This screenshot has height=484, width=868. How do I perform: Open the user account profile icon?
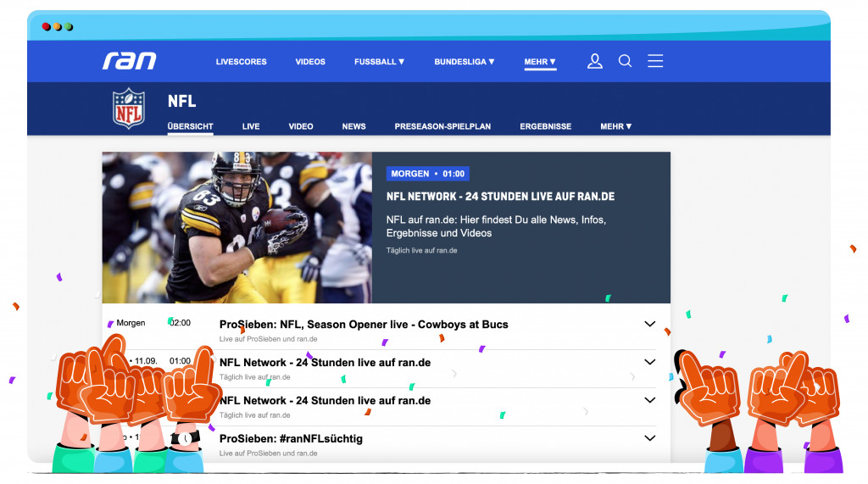595,61
